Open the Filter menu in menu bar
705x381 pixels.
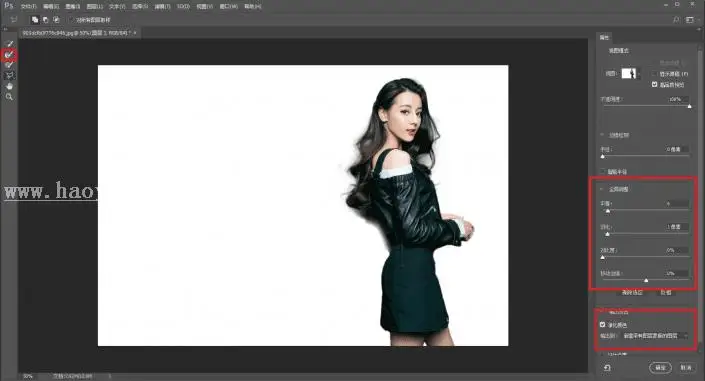162,7
